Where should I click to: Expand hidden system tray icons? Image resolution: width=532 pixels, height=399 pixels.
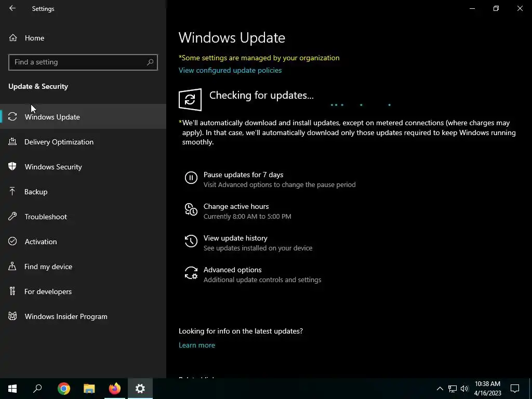[x=440, y=389]
